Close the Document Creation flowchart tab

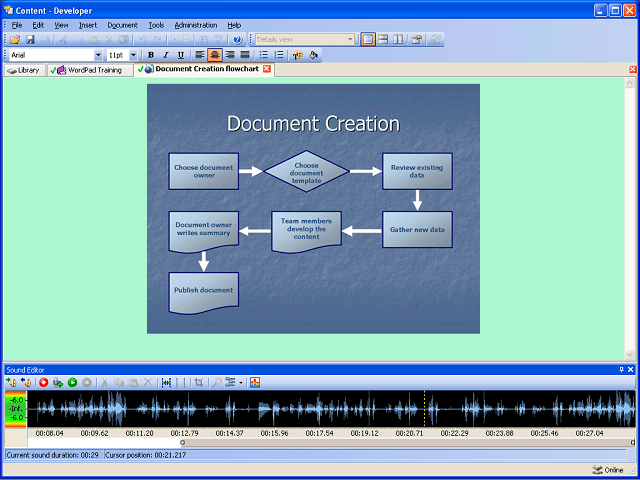tap(267, 69)
